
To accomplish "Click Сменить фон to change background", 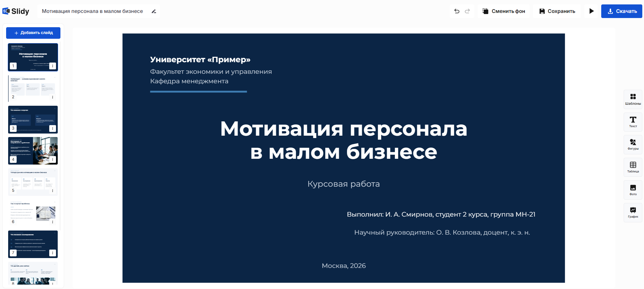I will [x=504, y=11].
